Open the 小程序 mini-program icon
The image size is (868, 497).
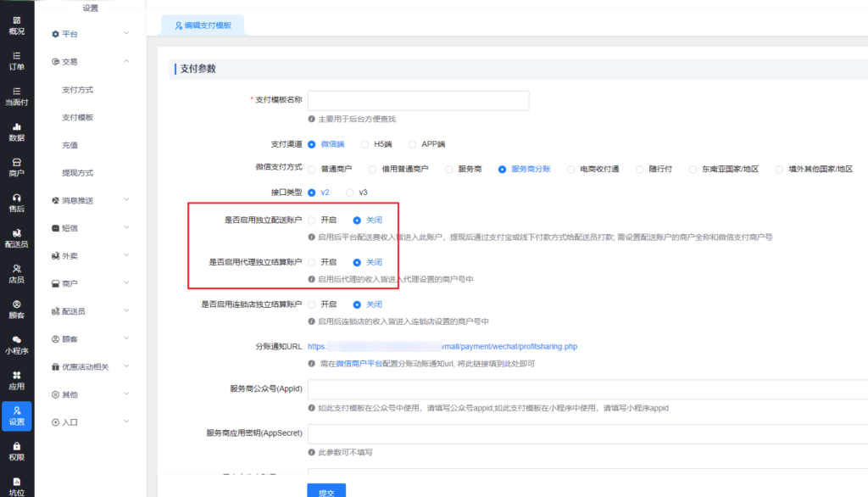(16, 339)
